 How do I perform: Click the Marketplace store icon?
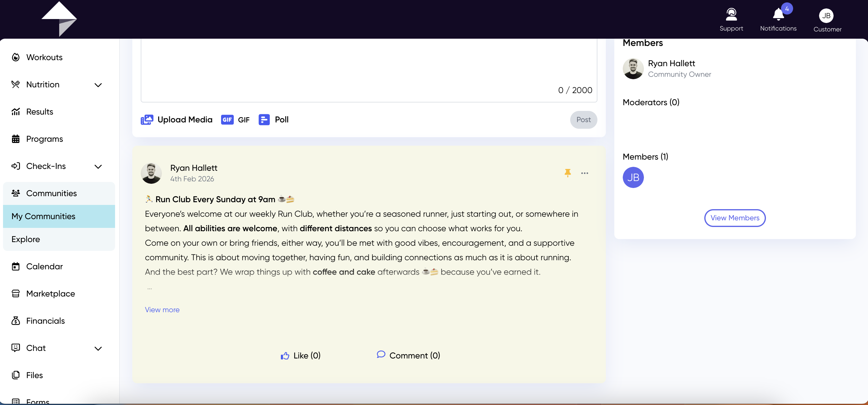[15, 293]
